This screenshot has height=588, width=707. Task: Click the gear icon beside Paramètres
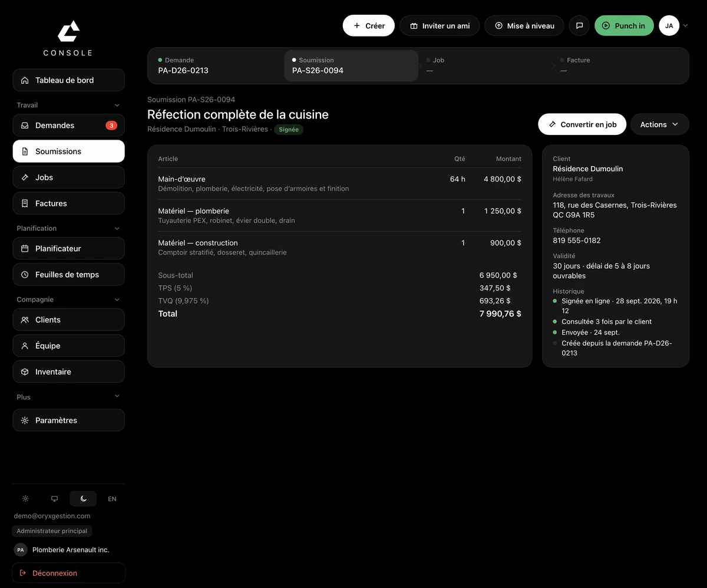pyautogui.click(x=25, y=421)
